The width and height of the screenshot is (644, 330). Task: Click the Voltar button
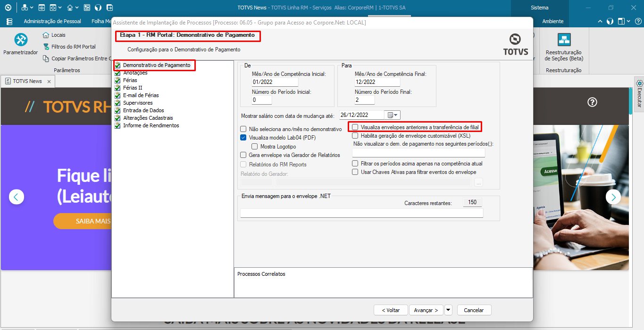(390, 310)
